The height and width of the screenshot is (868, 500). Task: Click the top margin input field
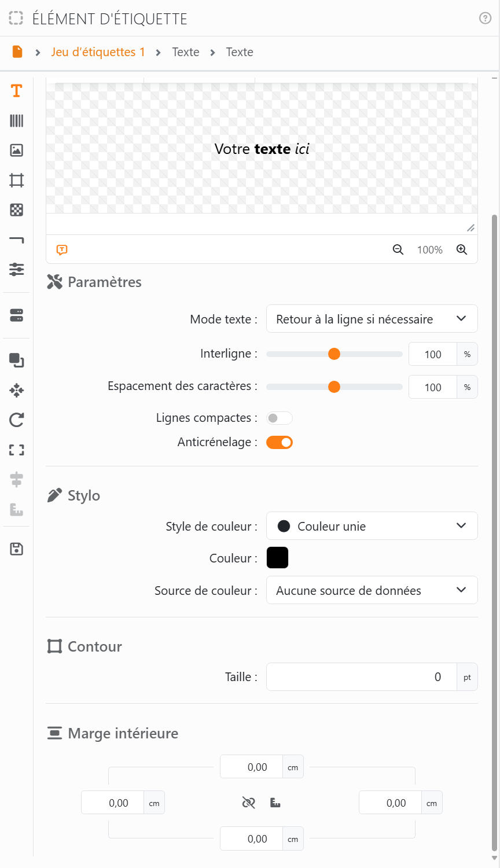click(251, 767)
